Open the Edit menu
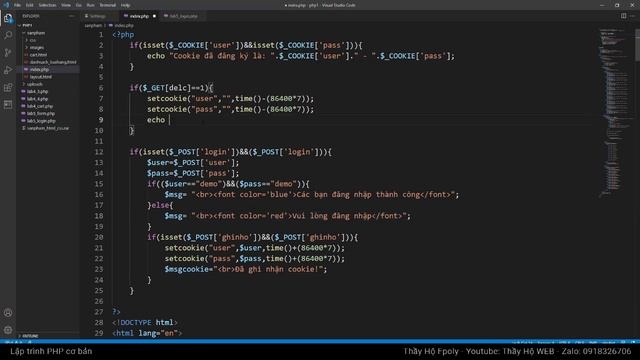The image size is (640, 360). coord(29,5)
